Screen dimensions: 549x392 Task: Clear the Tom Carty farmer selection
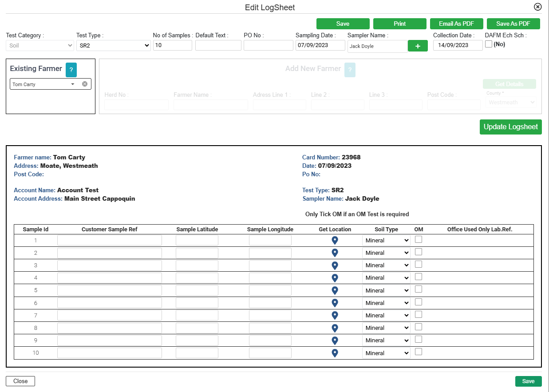(85, 84)
